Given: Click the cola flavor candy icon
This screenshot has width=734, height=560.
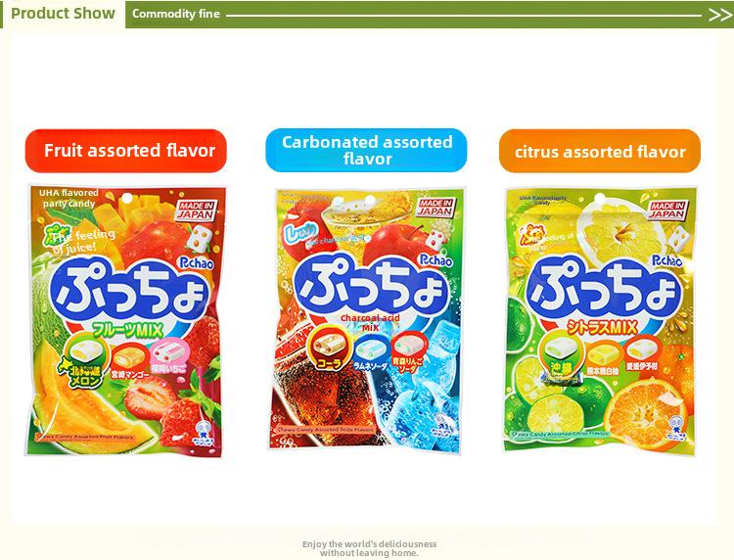Looking at the screenshot, I should tap(328, 349).
